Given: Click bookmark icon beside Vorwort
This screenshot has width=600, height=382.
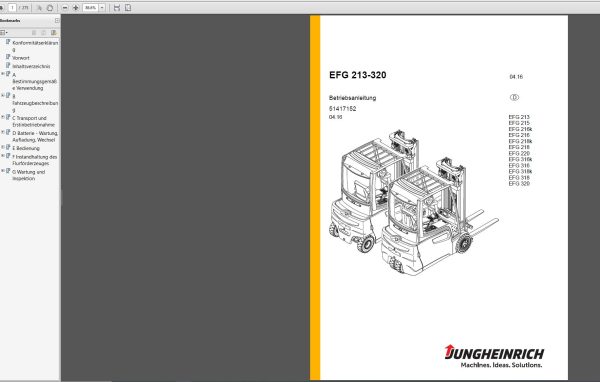Looking at the screenshot, I should [x=8, y=57].
